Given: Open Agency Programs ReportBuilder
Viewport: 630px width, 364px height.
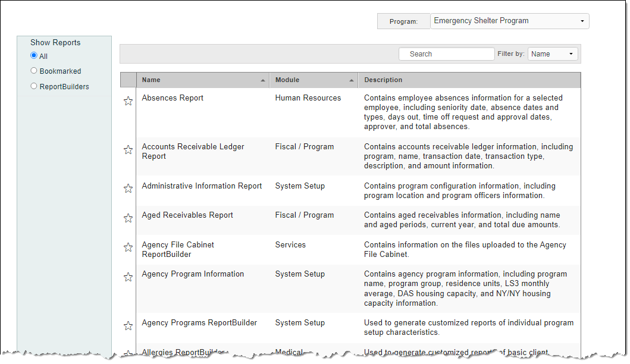Looking at the screenshot, I should pos(199,322).
